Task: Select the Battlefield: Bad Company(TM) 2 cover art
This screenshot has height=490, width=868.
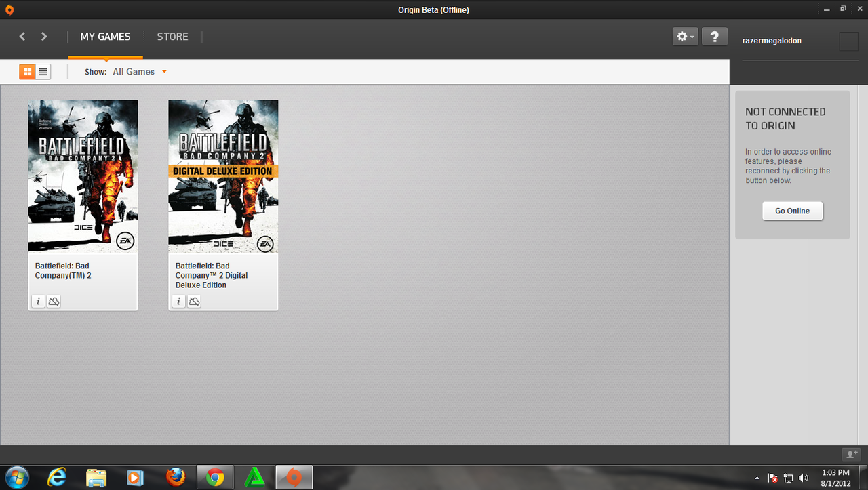Action: [x=83, y=176]
